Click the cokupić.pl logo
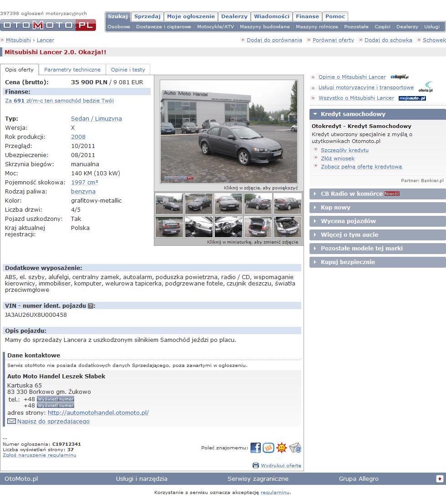 coord(400,77)
